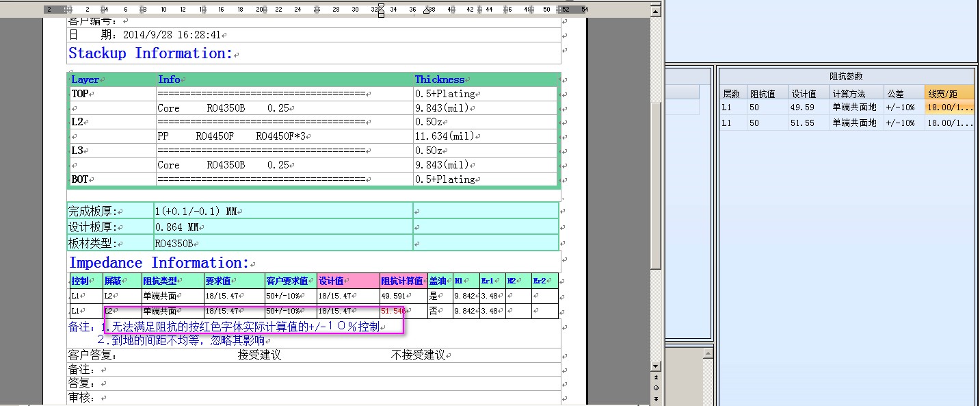Click the red calculated value 51.546
The image size is (980, 406).
393,311
